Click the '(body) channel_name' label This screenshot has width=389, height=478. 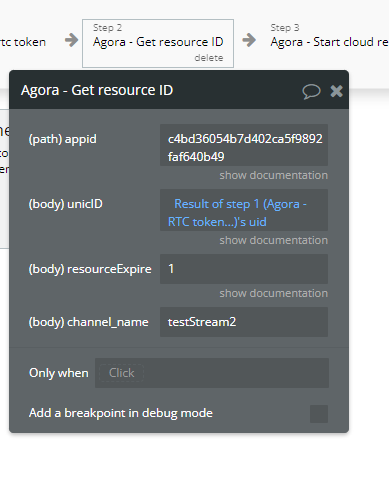(88, 322)
